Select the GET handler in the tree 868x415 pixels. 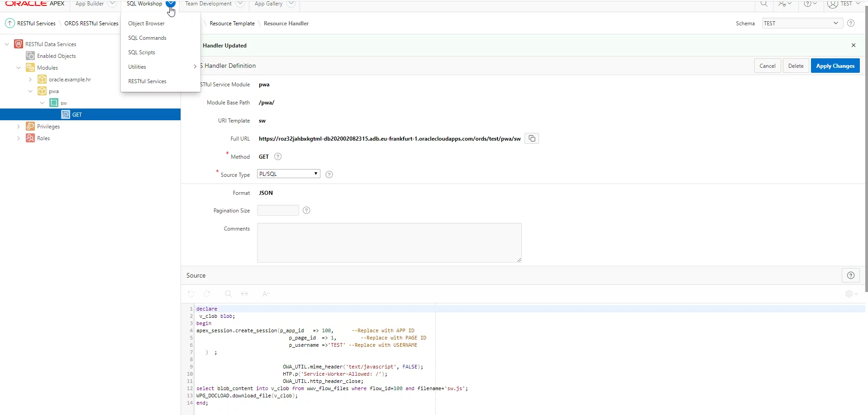90,114
